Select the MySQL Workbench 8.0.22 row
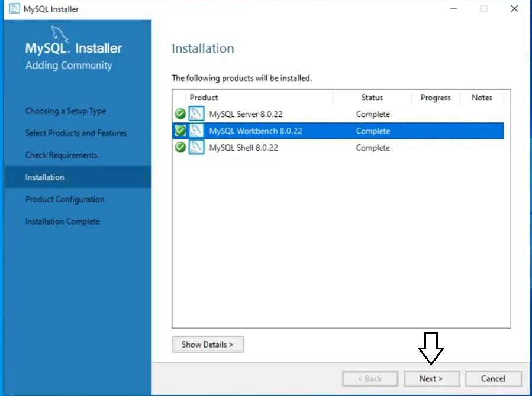The height and width of the screenshot is (396, 532). point(338,131)
